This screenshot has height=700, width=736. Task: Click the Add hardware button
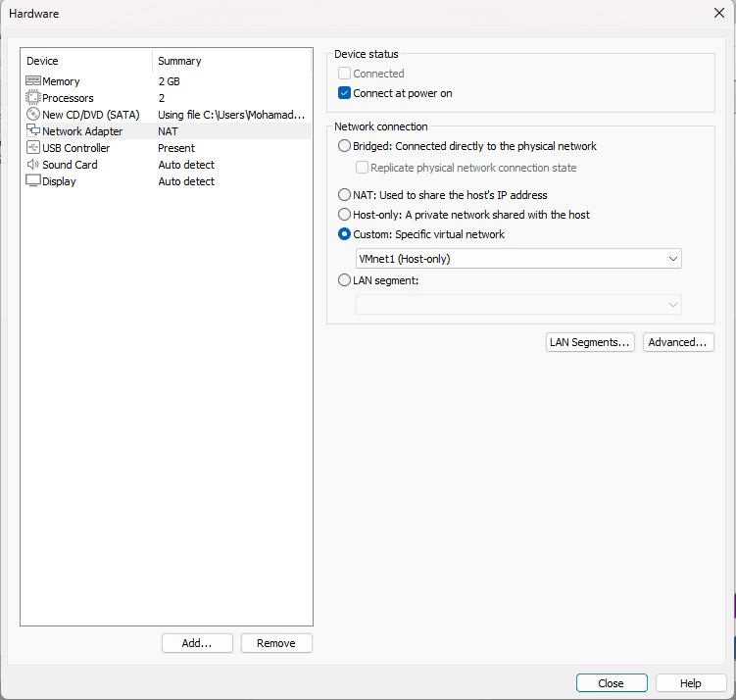click(x=197, y=643)
